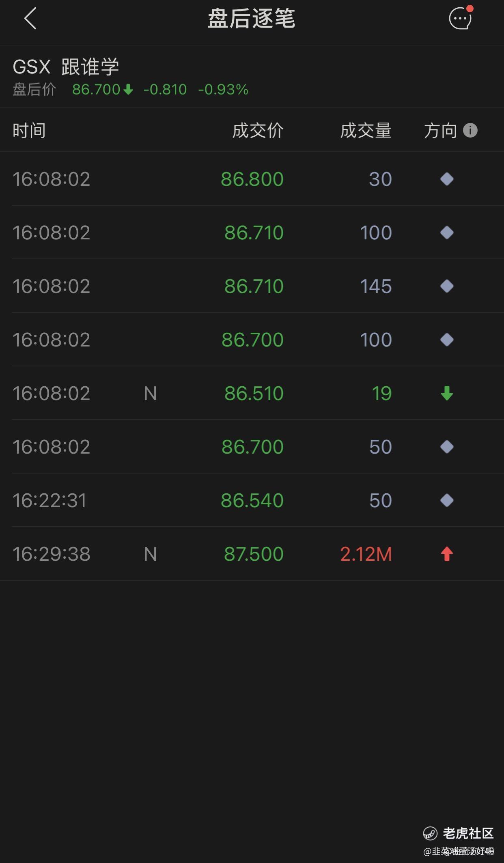504x863 pixels.
Task: Select the 成交量 column header
Action: [366, 131]
